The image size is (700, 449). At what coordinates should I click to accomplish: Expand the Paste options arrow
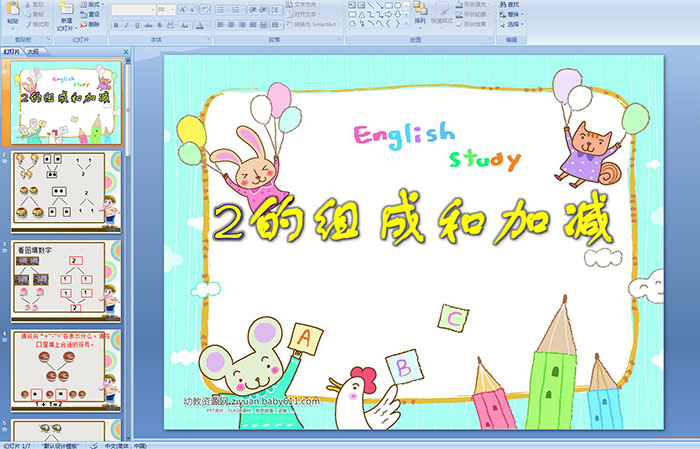point(13,28)
